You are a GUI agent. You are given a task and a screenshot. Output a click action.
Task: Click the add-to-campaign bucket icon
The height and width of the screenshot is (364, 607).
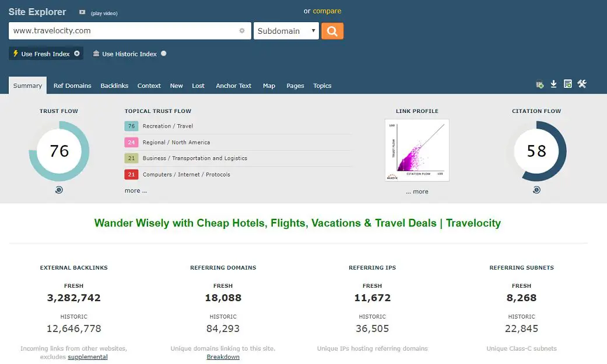[539, 83]
